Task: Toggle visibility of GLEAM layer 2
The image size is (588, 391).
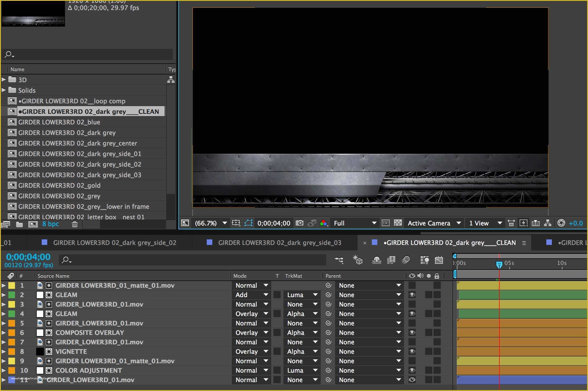Action: pyautogui.click(x=412, y=295)
